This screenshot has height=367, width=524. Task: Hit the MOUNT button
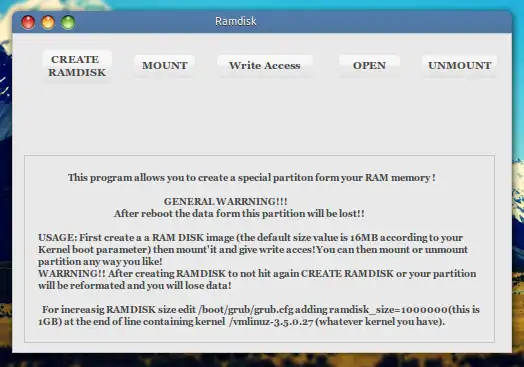[x=165, y=66]
